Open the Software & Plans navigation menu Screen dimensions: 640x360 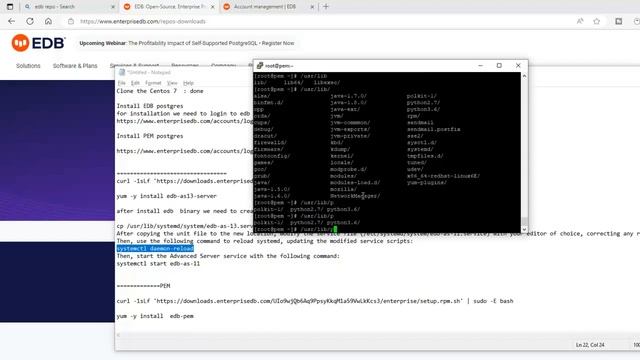(75, 66)
